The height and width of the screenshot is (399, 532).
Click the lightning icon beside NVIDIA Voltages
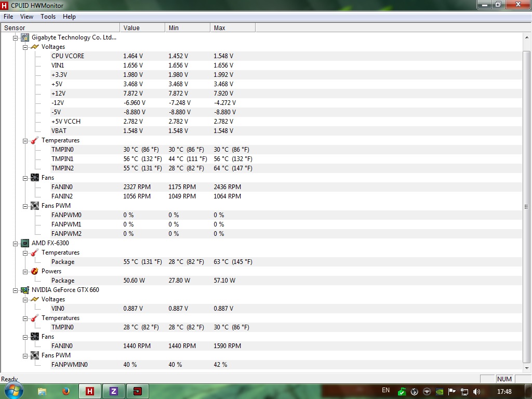pos(35,299)
